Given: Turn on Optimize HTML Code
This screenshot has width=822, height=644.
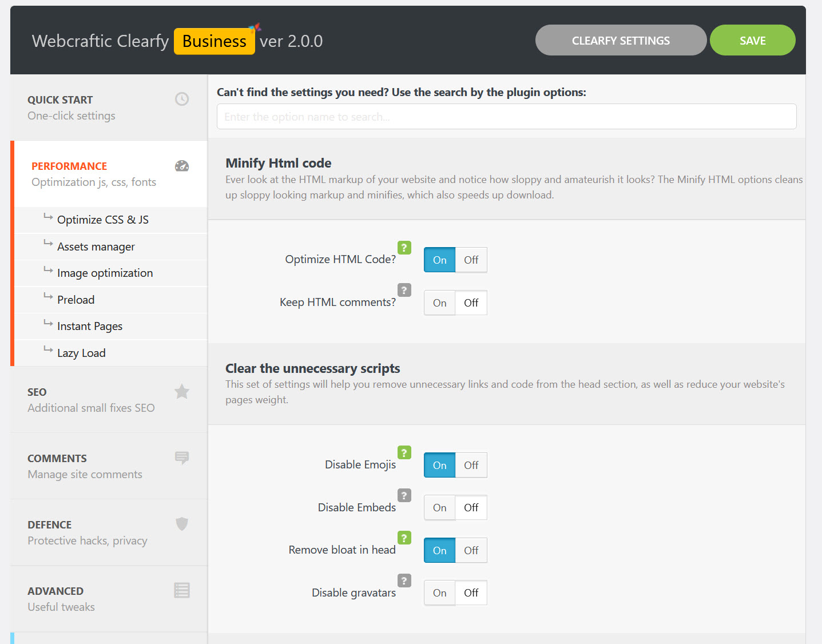Looking at the screenshot, I should 439,260.
